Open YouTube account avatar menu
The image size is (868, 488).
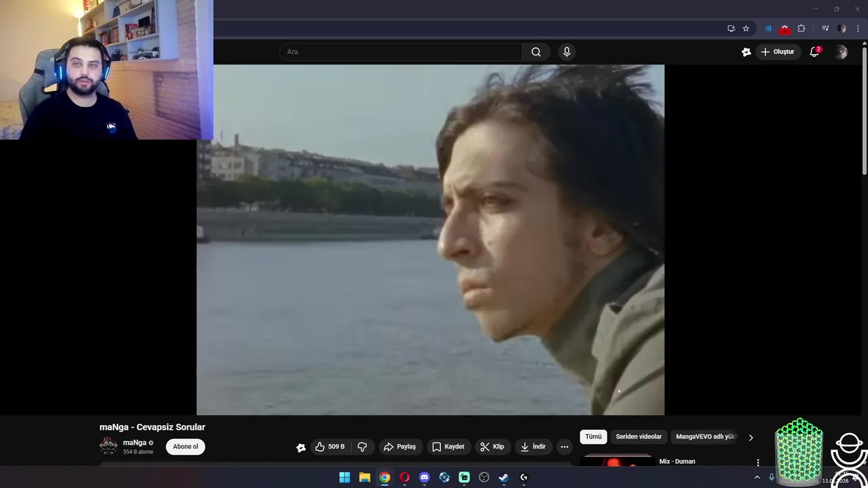click(x=842, y=52)
